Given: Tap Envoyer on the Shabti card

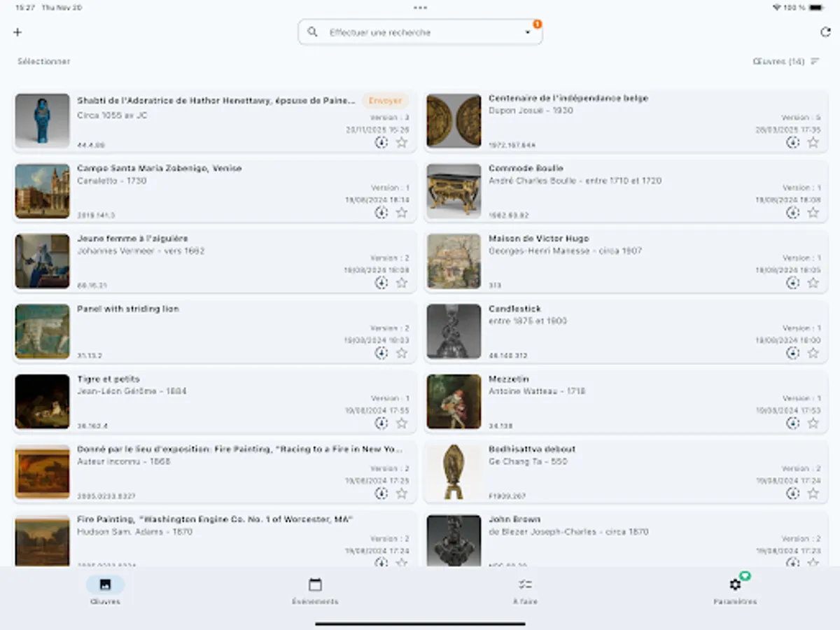Looking at the screenshot, I should tap(385, 101).
